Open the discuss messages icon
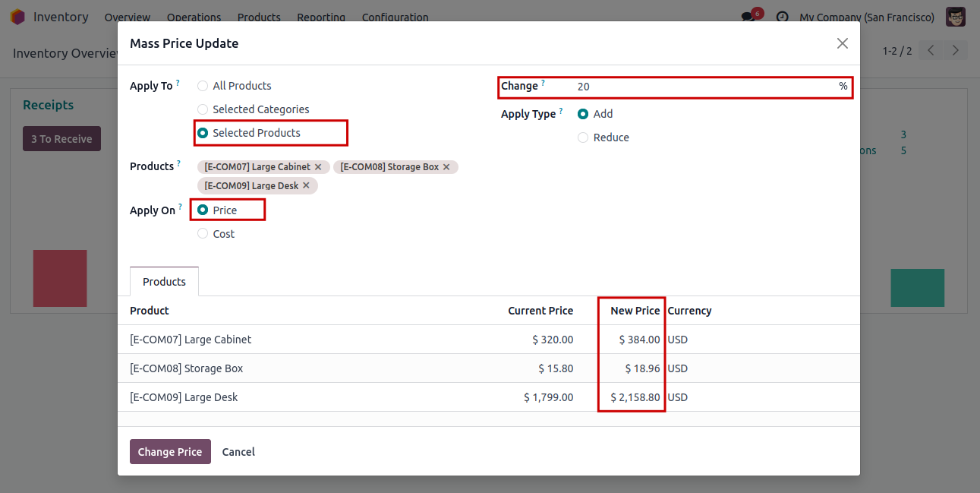This screenshot has height=493, width=980. coord(748,17)
